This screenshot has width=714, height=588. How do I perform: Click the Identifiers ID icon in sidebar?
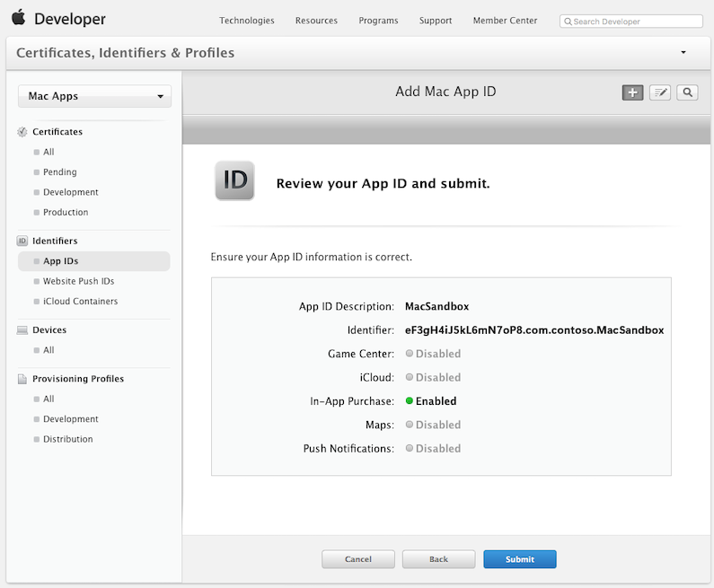22,241
